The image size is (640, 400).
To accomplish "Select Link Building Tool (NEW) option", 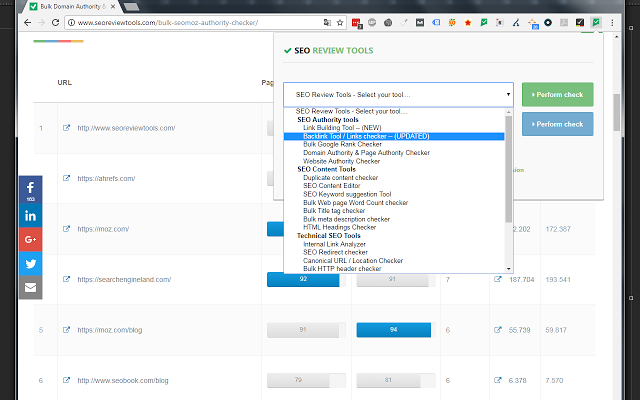I will click(394, 128).
